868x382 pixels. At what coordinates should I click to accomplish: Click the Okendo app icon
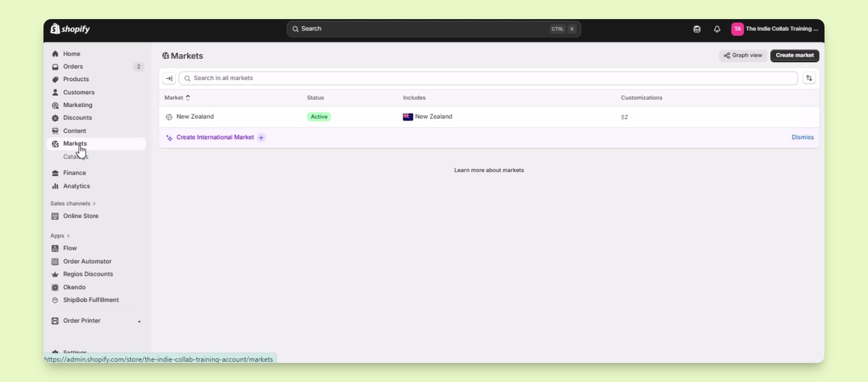pyautogui.click(x=55, y=288)
